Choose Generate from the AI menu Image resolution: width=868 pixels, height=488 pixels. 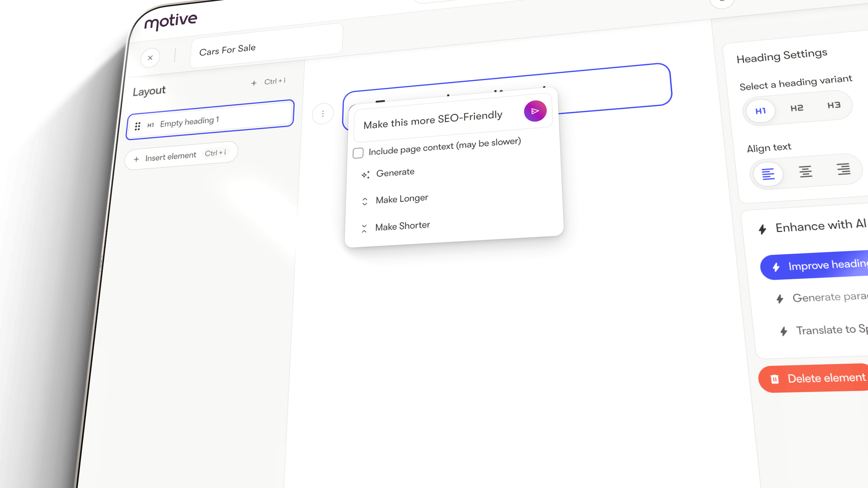pos(396,172)
